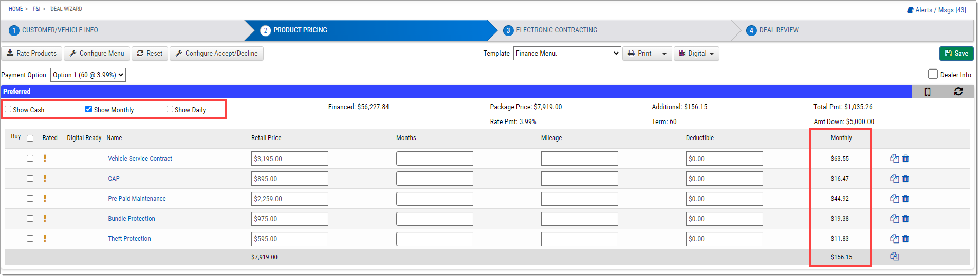Click Retail Price field showing $3,195.00

[x=290, y=159]
